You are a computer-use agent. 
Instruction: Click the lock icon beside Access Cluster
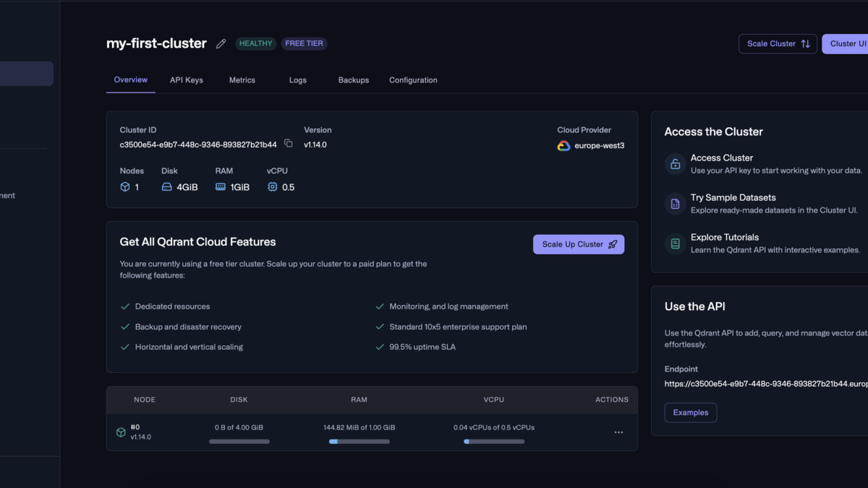pos(675,164)
